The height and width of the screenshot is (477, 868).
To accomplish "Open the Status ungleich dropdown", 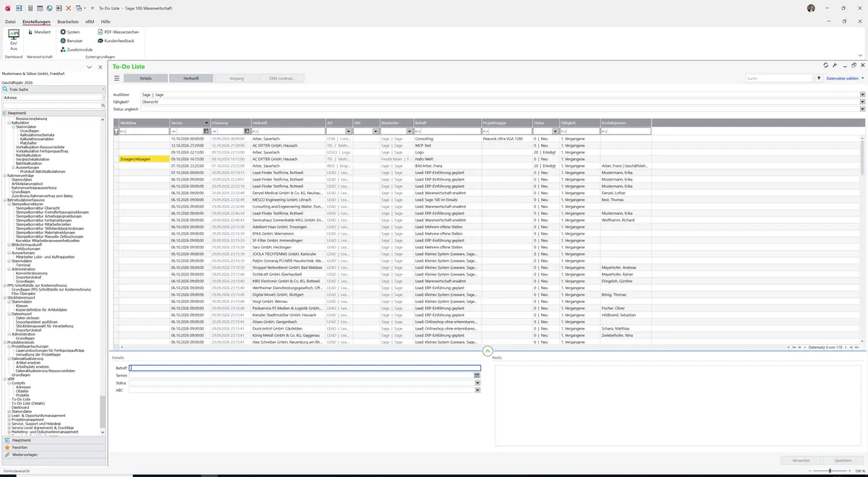I will click(862, 109).
